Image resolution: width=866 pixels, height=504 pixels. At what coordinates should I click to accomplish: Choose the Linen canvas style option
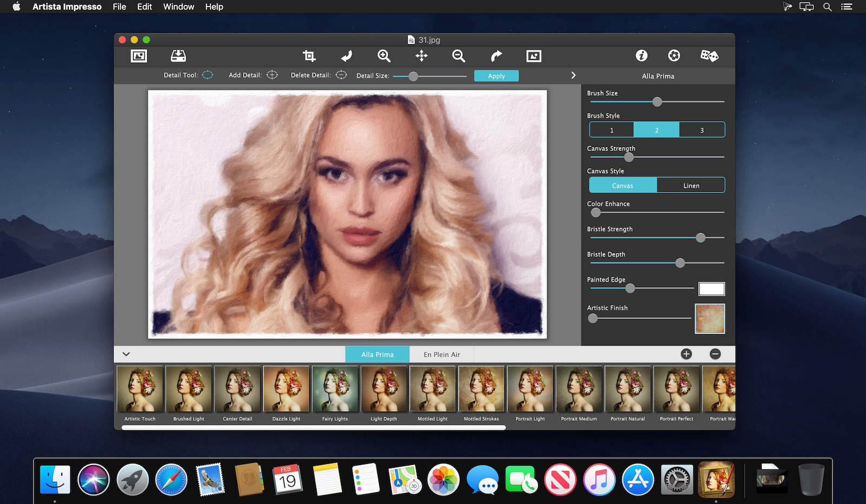[691, 185]
